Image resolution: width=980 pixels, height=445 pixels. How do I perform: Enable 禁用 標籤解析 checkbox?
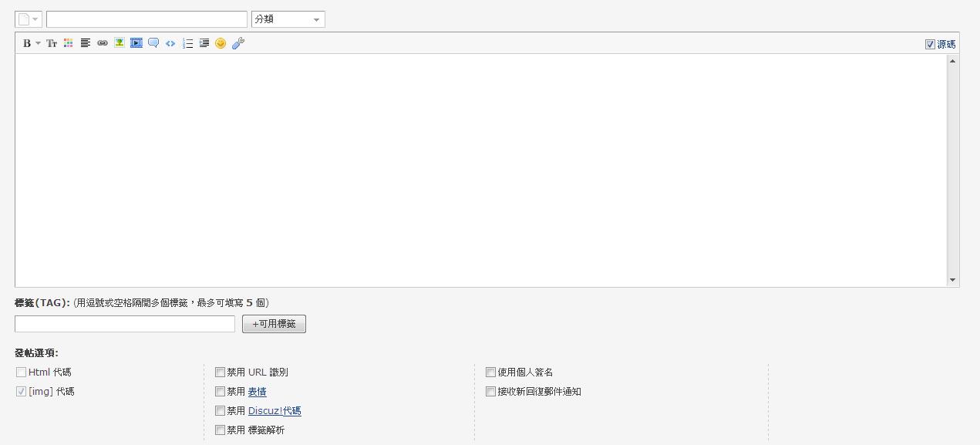(220, 430)
